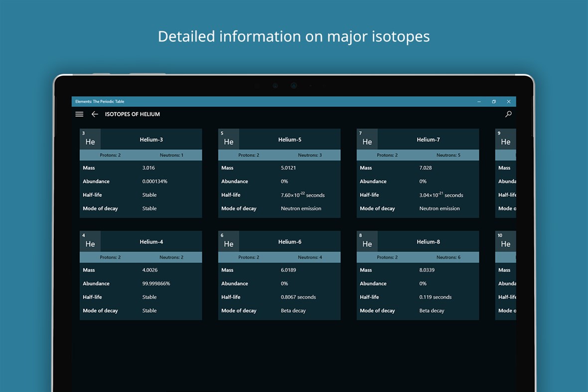Click Helium-3 Half-life Stable value

(149, 195)
